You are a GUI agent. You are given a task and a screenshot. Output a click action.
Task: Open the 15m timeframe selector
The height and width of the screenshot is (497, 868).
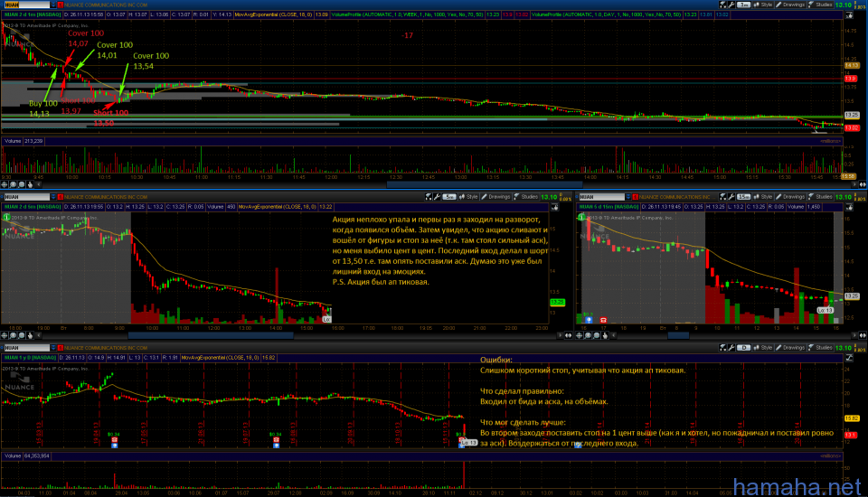[x=743, y=197]
